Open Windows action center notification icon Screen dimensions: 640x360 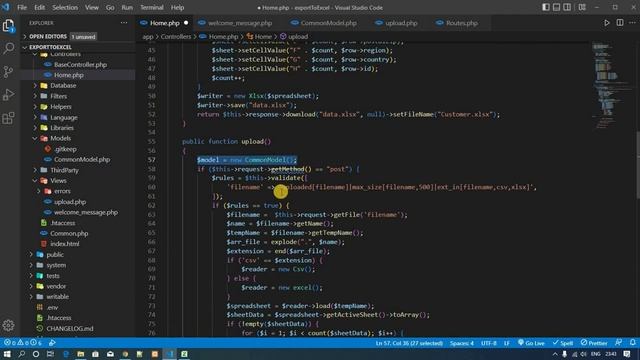click(627, 354)
